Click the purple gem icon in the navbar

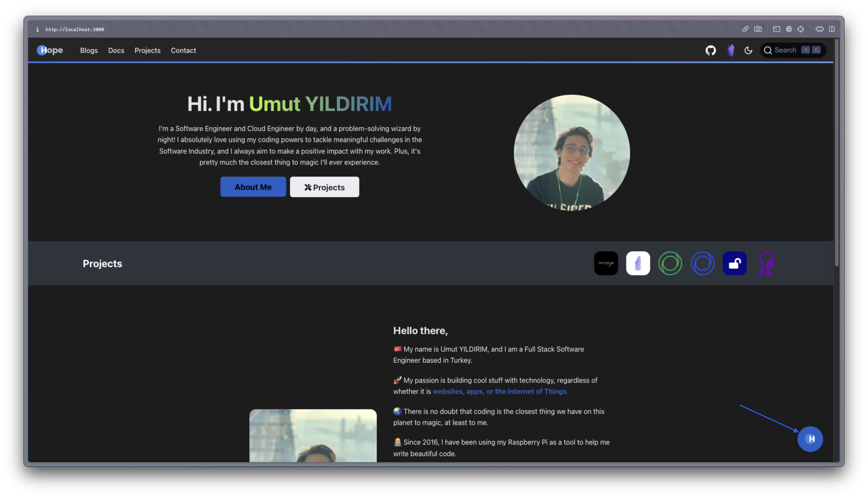click(730, 50)
